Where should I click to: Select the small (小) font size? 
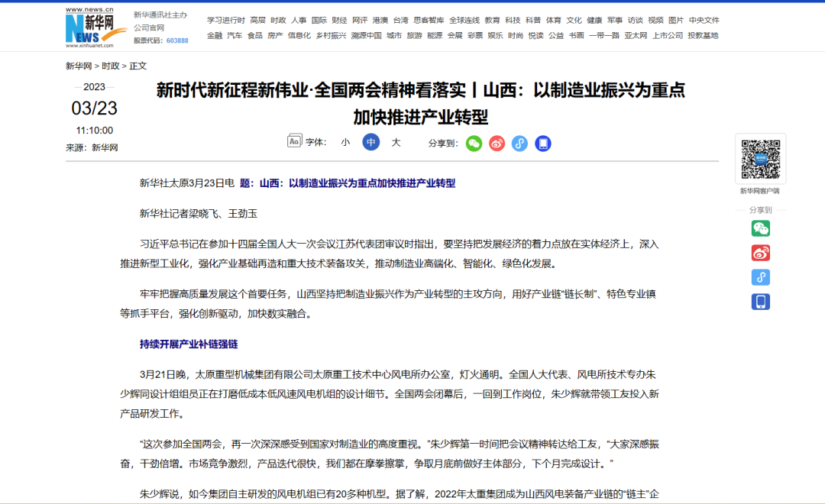345,142
